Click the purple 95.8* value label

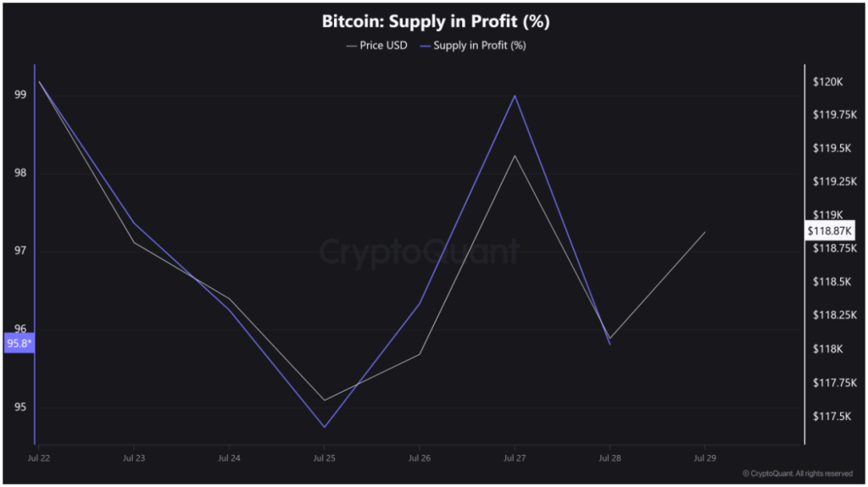[19, 343]
